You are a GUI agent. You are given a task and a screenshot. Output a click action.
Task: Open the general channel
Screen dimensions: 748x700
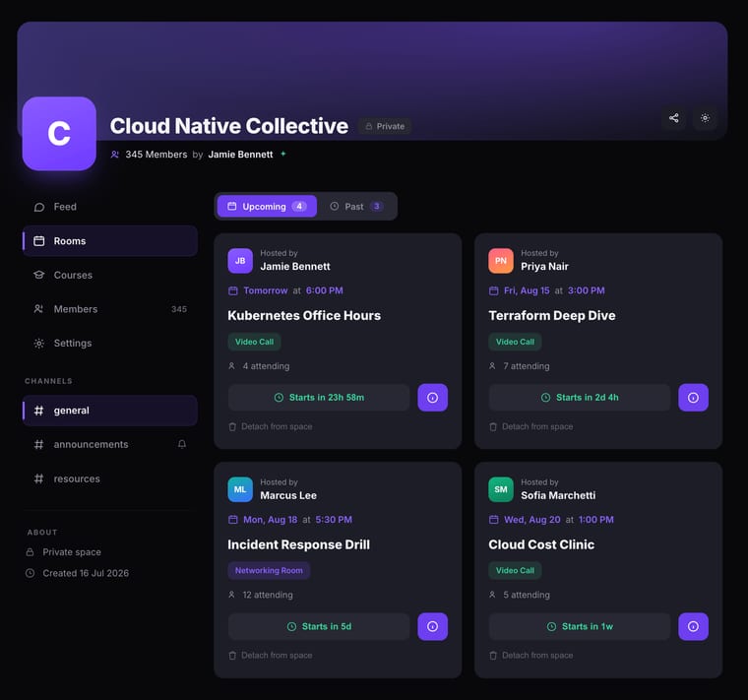110,411
